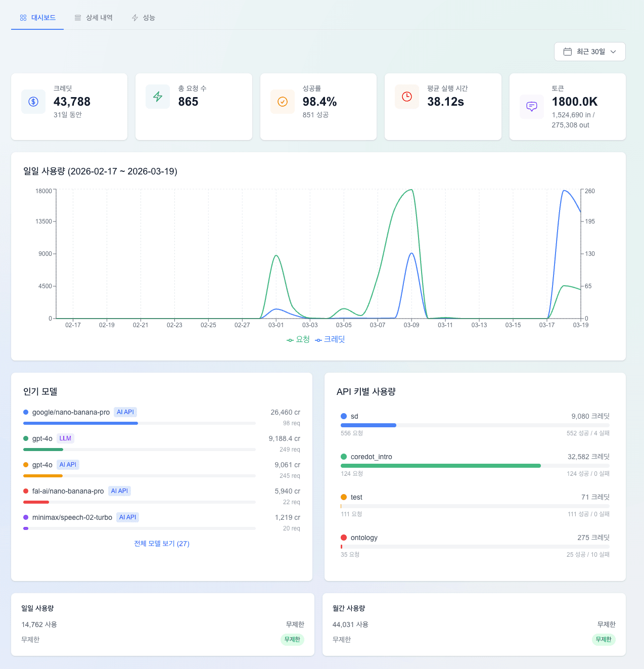Viewport: 644px width, 669px height.
Task: Click the chat bubble token icon
Action: [532, 107]
